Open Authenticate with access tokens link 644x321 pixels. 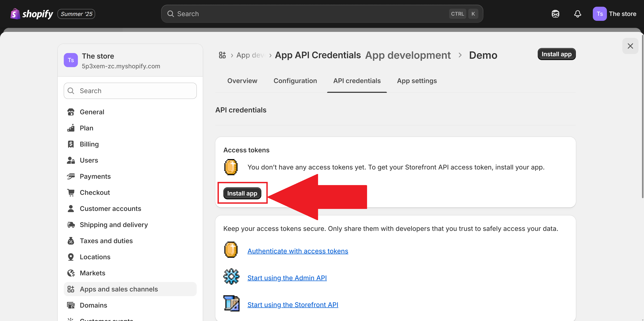(298, 251)
